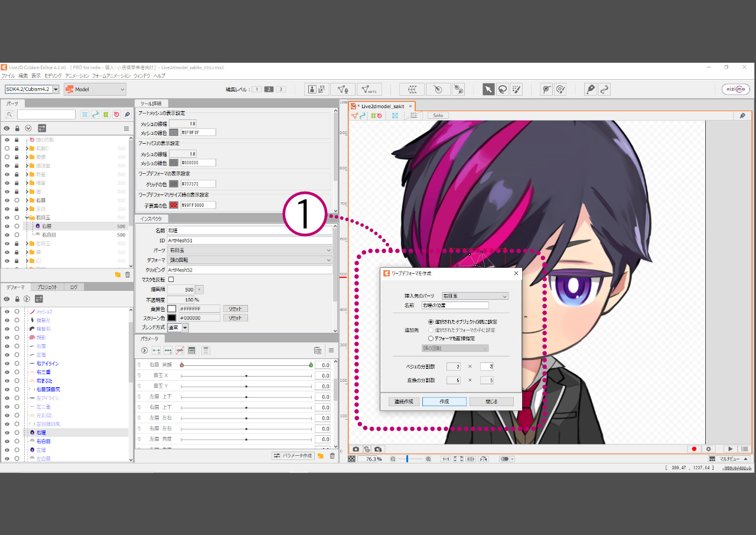Toggle visibility eye for 右アイライン deformer row
Viewport: 756px width, 535px height.
pyautogui.click(x=7, y=364)
